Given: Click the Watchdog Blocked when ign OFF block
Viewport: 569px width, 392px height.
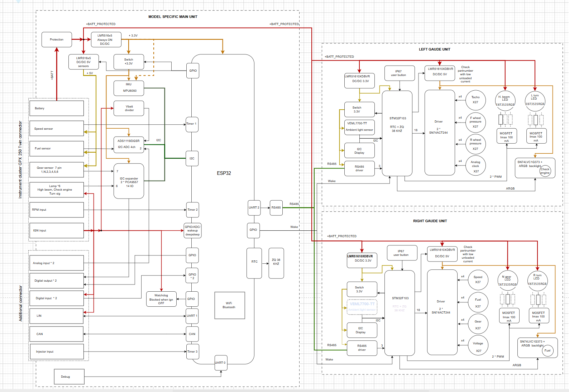Looking at the screenshot, I should pyautogui.click(x=161, y=299).
